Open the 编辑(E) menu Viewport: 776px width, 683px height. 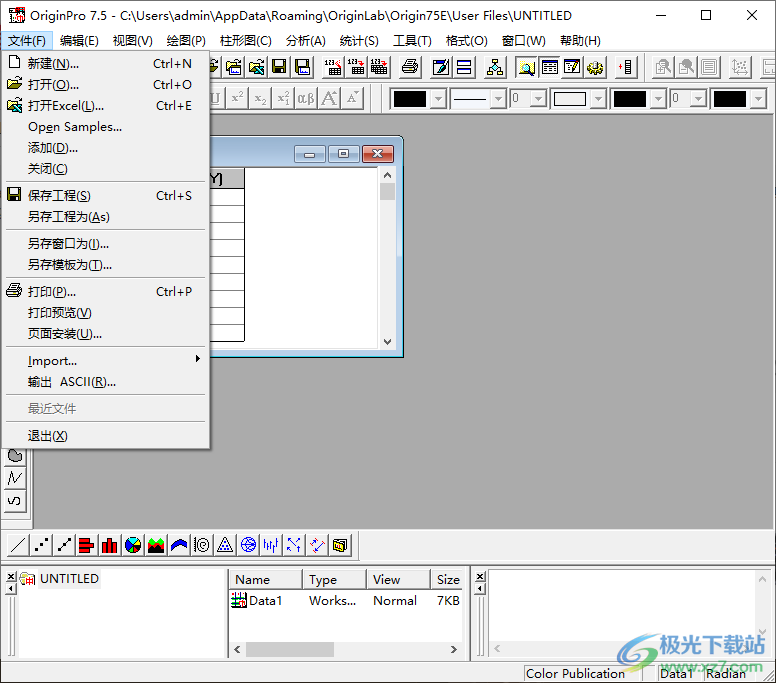click(x=79, y=41)
